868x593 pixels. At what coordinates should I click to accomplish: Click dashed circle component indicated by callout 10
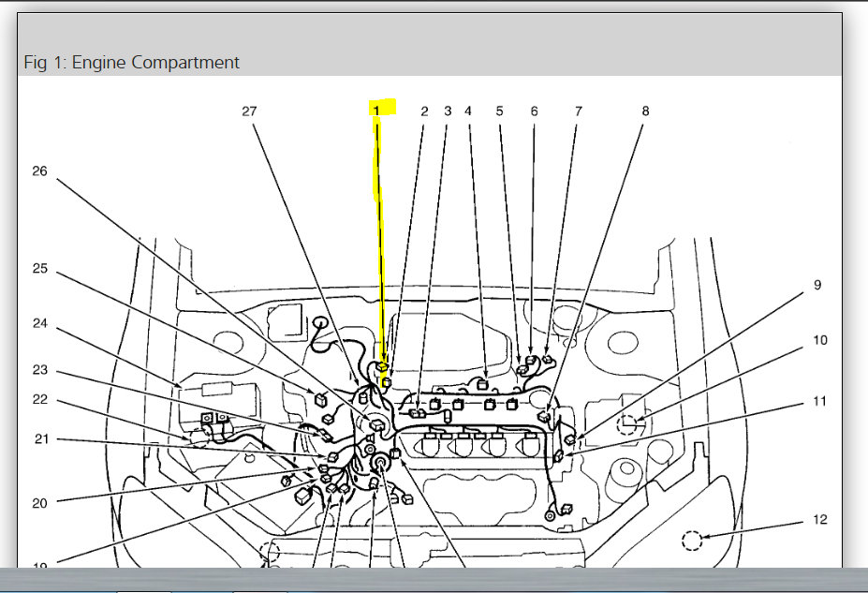[x=627, y=424]
